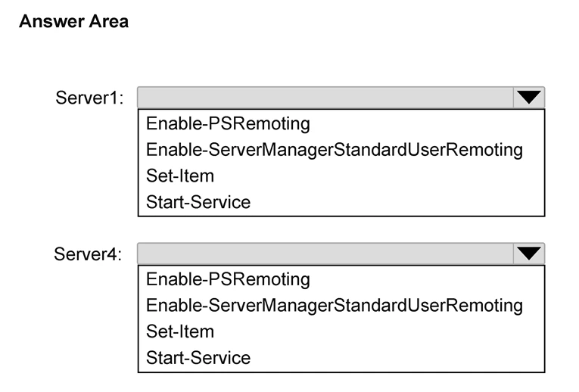
Task: Click blank area right of Server4 Set-Item
Action: pos(378,331)
